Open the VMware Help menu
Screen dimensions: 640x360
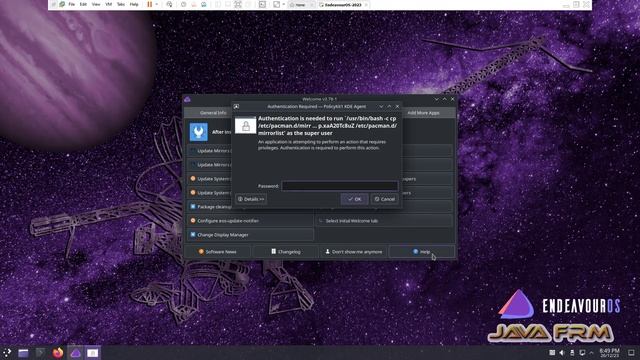coord(134,4)
